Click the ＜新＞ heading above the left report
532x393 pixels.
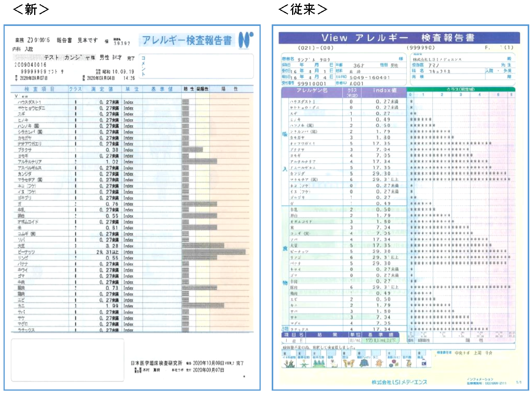[31, 9]
